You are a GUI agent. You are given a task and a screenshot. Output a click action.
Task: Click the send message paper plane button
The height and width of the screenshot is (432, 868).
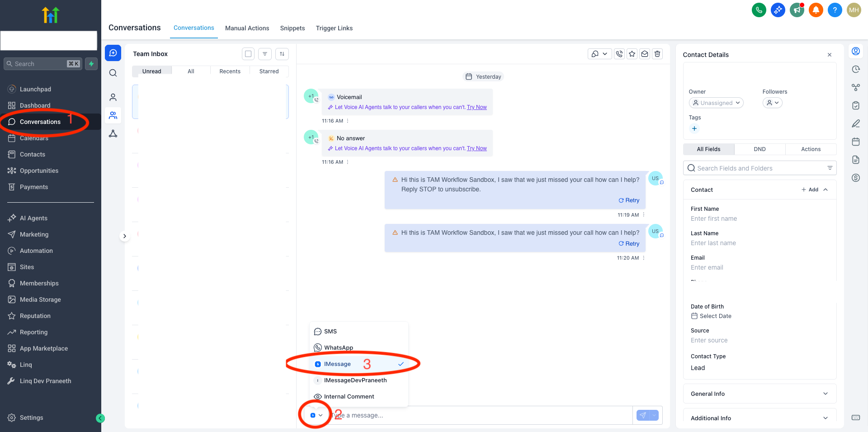point(643,415)
